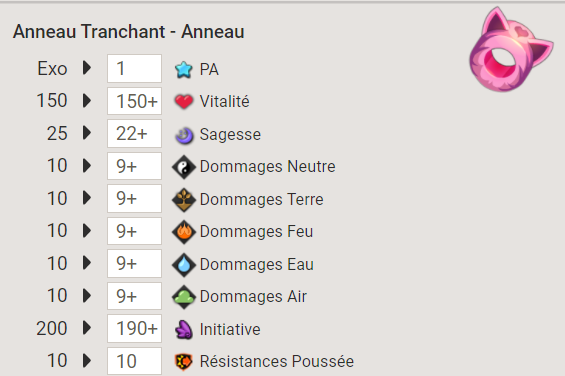Click the purple moon Sagesse icon

point(184,136)
